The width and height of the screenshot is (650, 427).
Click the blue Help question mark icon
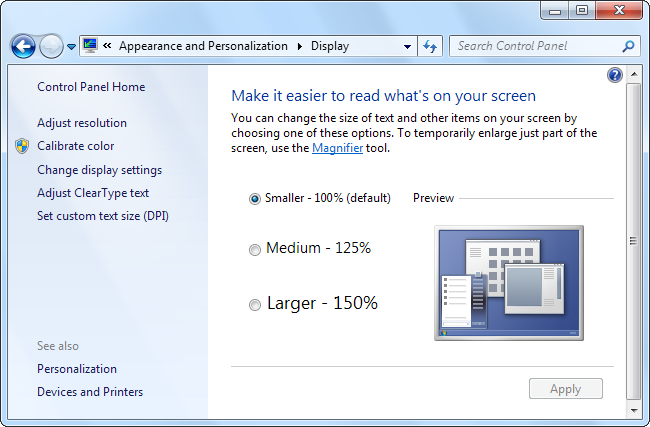[x=615, y=75]
